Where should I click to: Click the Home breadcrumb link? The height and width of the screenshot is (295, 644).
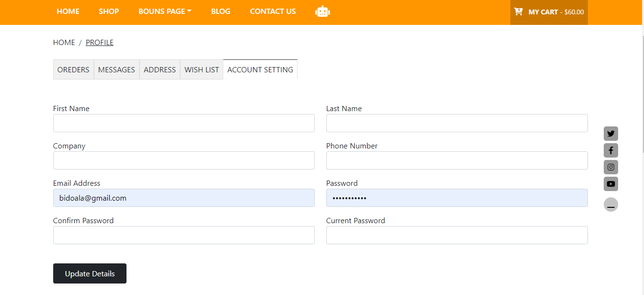[64, 43]
